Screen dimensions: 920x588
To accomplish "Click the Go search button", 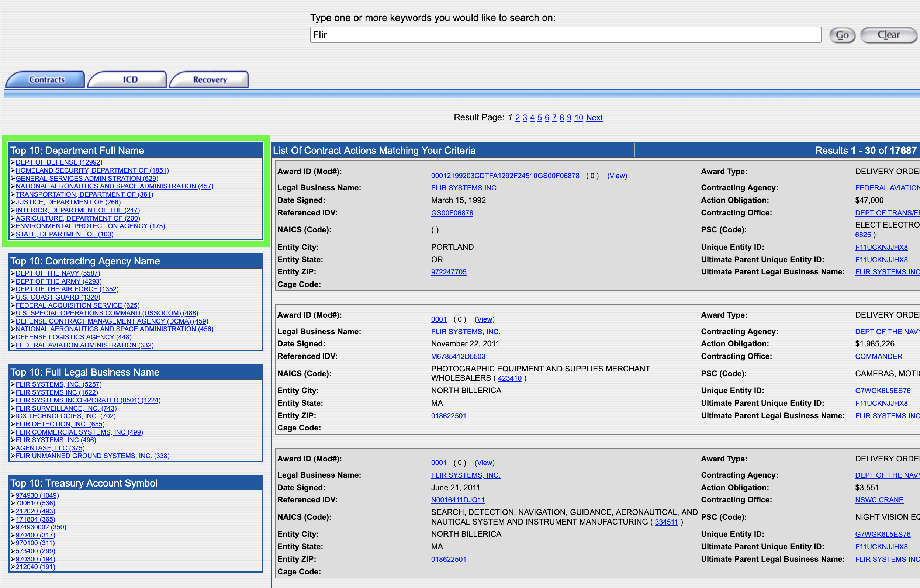I will click(842, 35).
